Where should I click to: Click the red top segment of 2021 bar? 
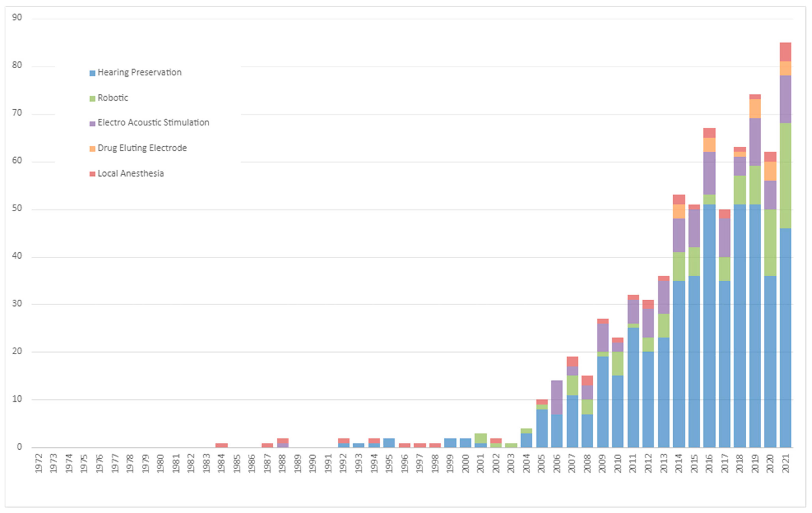pos(785,52)
